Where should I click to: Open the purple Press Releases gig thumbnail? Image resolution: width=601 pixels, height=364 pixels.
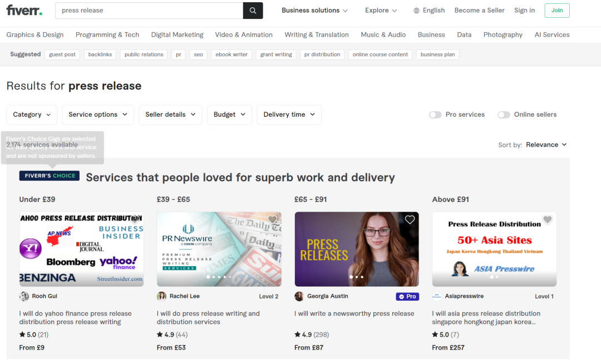pos(357,249)
